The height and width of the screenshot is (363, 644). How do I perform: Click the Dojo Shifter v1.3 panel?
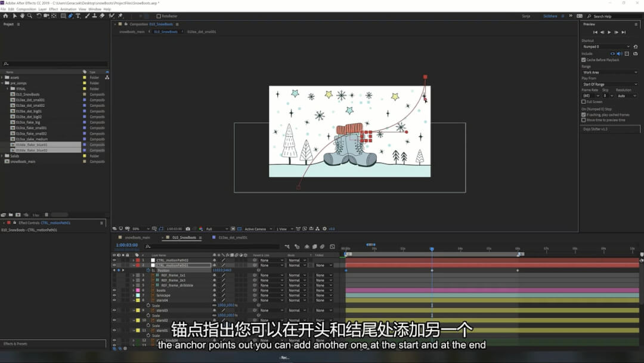click(596, 128)
